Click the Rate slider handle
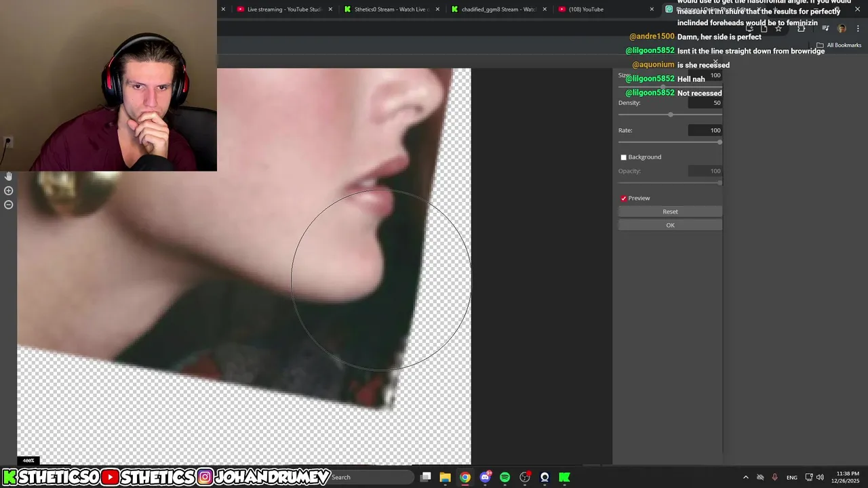 coord(719,142)
